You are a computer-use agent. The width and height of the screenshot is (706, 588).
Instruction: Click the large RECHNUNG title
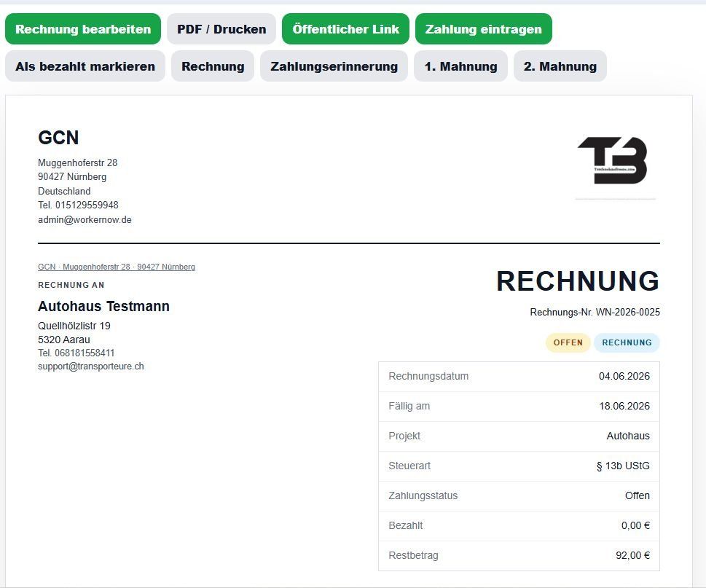[x=578, y=281]
